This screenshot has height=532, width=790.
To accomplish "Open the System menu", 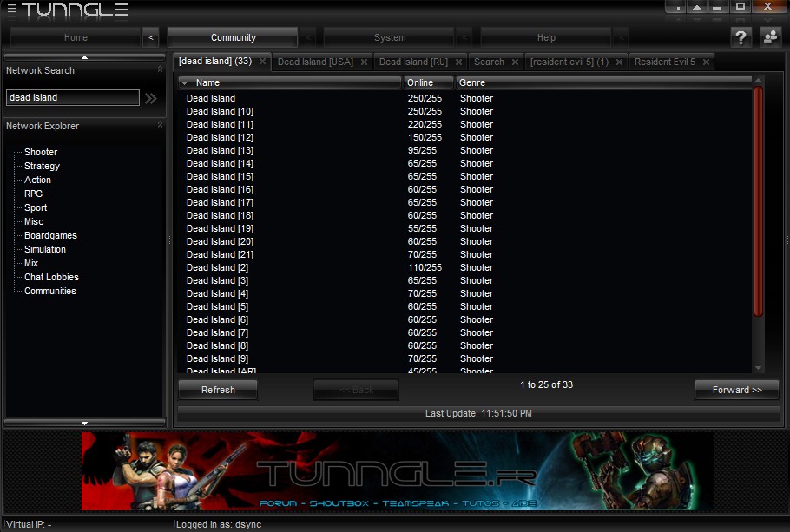I will coord(390,38).
